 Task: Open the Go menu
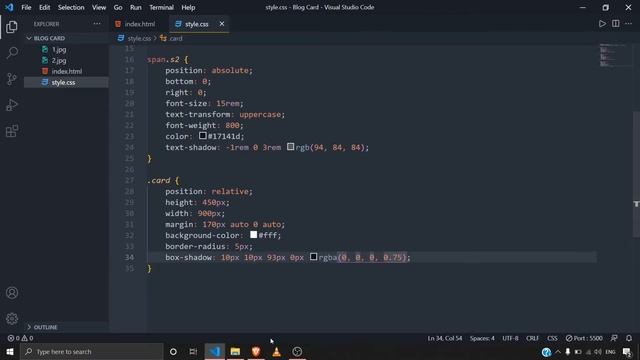coord(118,7)
